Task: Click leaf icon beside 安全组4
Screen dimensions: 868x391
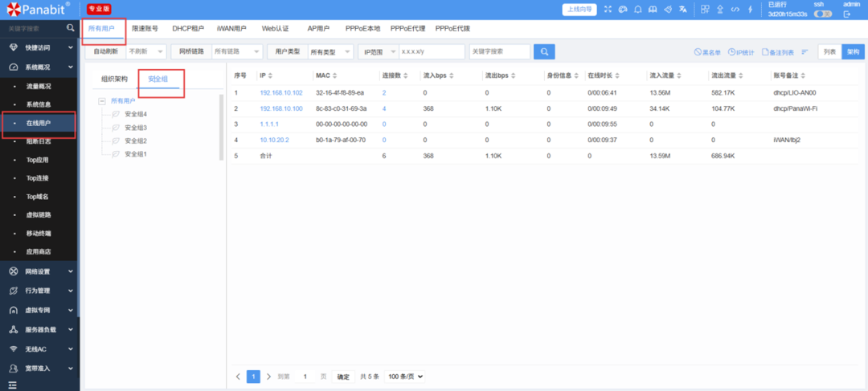Action: tap(116, 115)
